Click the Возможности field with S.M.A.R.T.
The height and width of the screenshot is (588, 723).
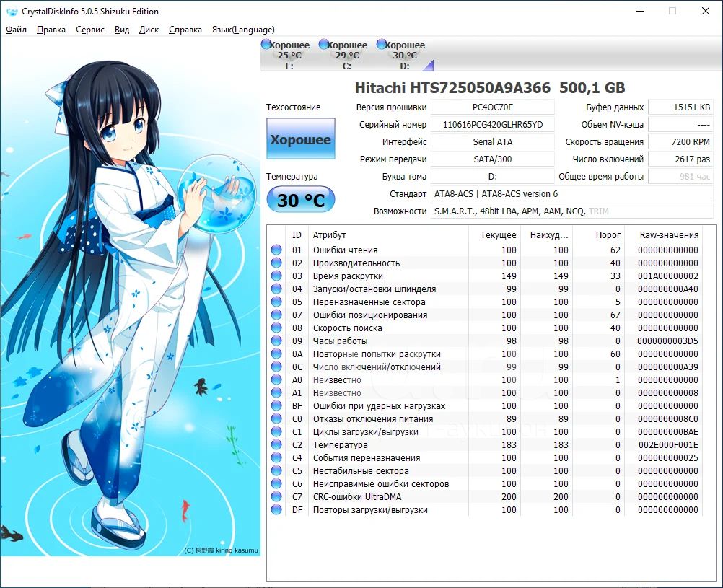pos(571,211)
